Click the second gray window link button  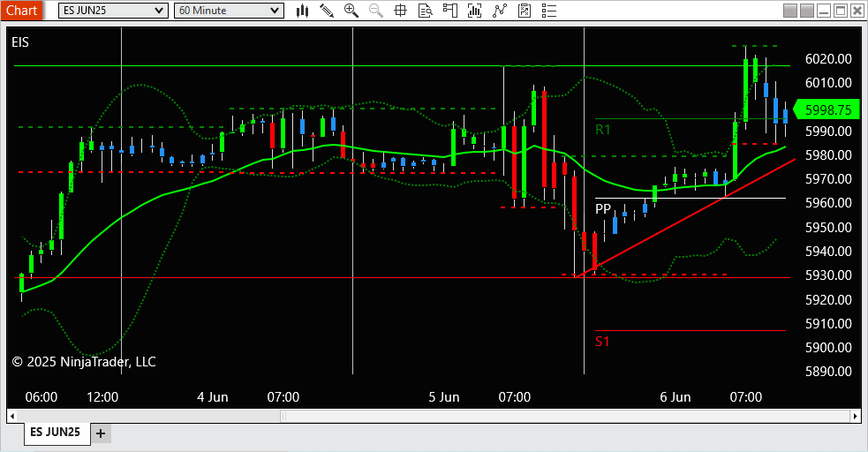pos(807,11)
